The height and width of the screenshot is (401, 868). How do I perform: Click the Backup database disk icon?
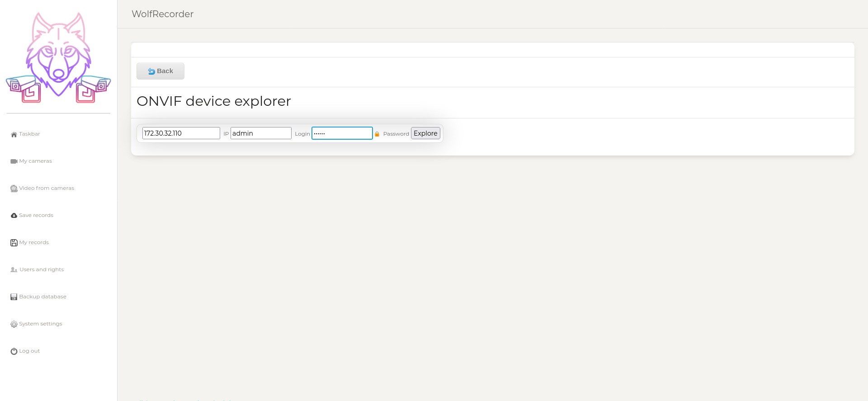point(14,297)
